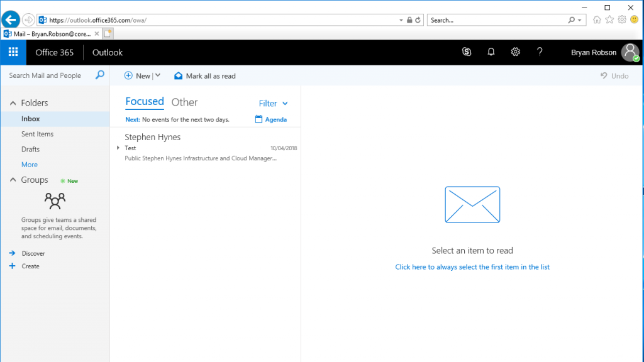Click Bryan Robson's profile picture
This screenshot has width=644, height=362.
coord(630,52)
